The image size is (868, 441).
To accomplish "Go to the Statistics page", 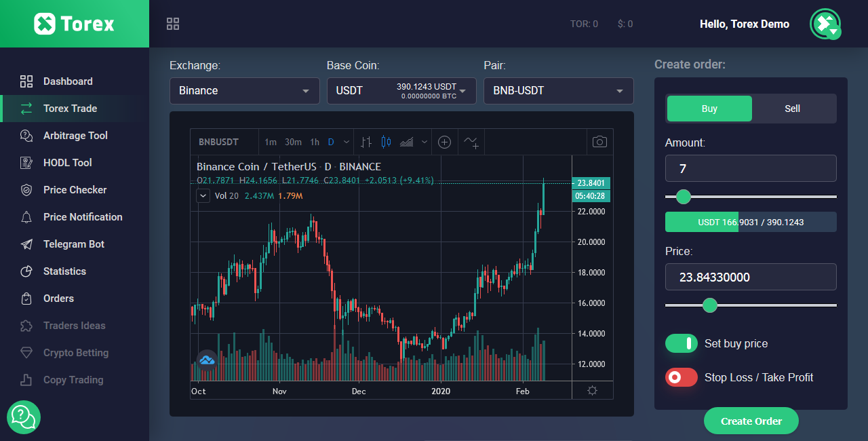I will [x=75, y=271].
